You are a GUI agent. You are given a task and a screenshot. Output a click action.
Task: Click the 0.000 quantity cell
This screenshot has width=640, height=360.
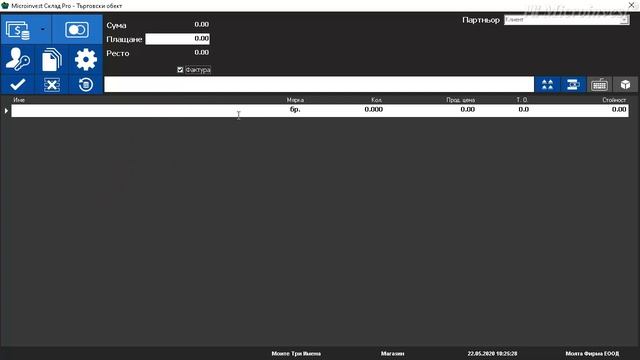373,109
